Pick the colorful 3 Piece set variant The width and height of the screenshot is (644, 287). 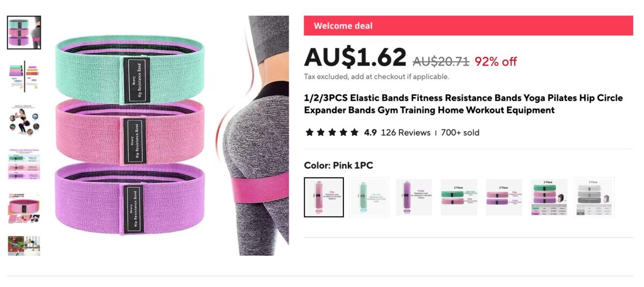pos(549,197)
